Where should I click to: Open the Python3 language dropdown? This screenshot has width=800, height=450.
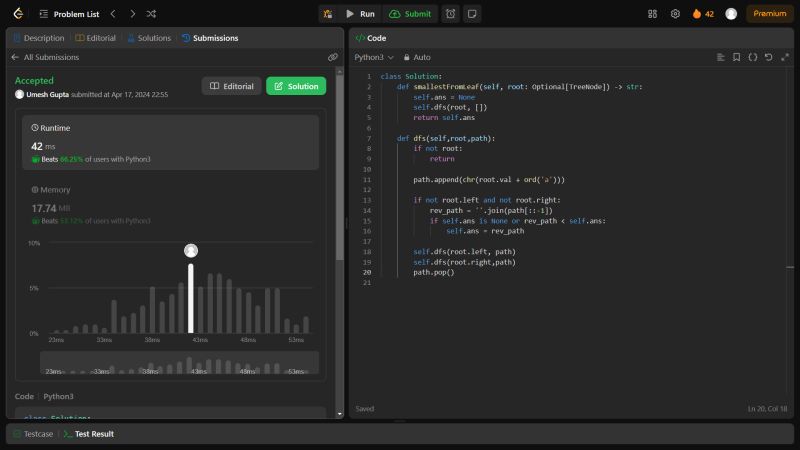click(374, 57)
